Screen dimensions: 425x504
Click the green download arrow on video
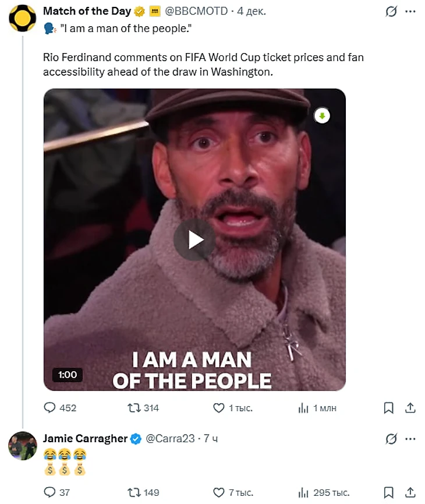pyautogui.click(x=323, y=116)
